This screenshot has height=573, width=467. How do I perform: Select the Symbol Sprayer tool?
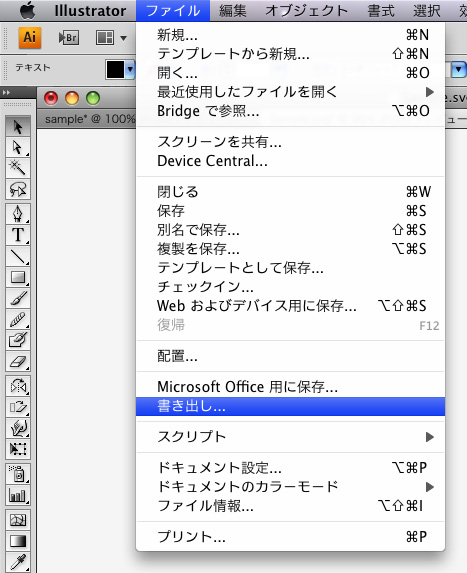click(18, 474)
